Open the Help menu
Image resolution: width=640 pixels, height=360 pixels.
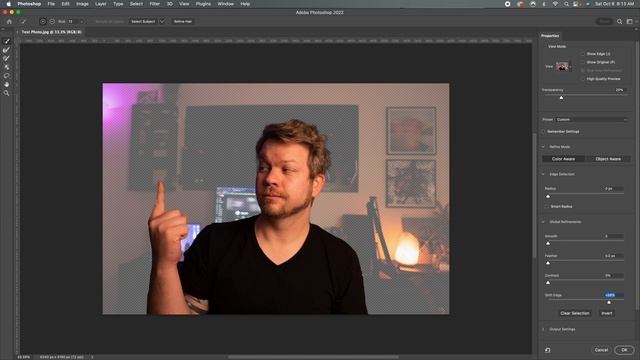tap(245, 4)
